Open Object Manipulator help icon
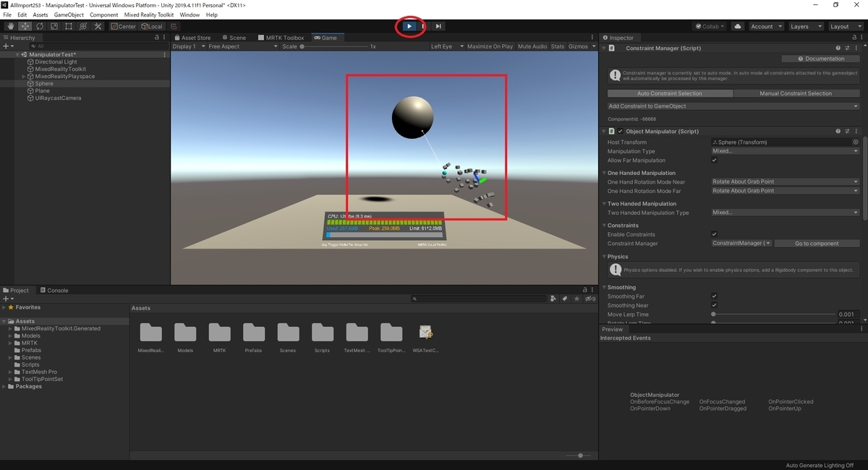 [x=838, y=132]
